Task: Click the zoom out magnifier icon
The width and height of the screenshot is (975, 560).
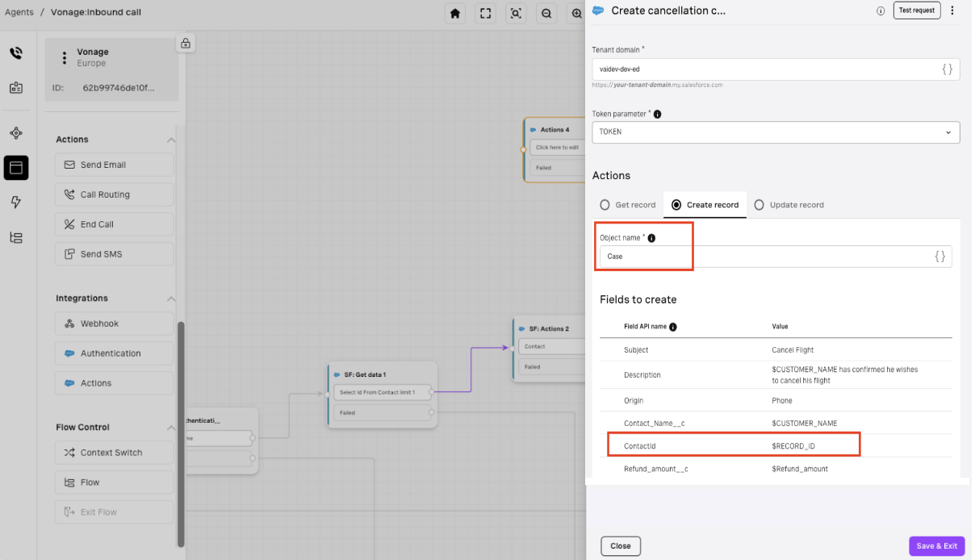Action: [x=546, y=13]
